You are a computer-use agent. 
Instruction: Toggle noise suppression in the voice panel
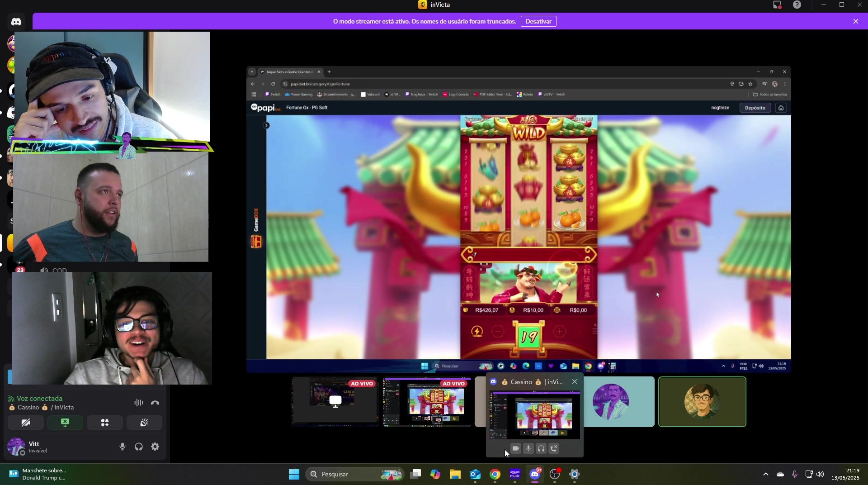139,403
